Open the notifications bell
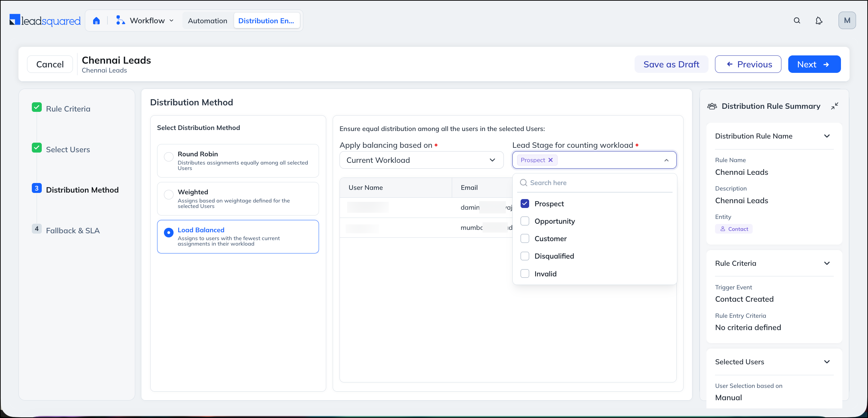868x418 pixels. 819,21
